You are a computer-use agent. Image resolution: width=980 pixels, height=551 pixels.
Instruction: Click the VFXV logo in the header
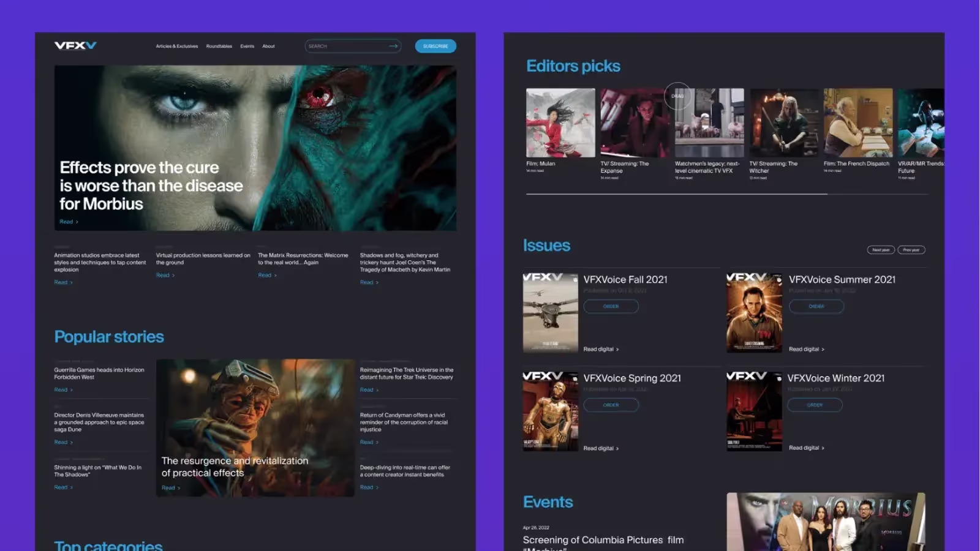tap(75, 46)
